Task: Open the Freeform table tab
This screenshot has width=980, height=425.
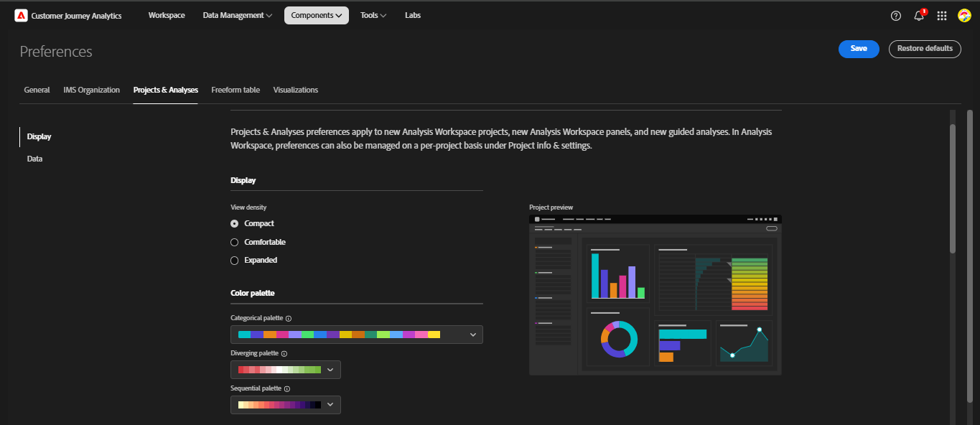Action: (x=235, y=90)
